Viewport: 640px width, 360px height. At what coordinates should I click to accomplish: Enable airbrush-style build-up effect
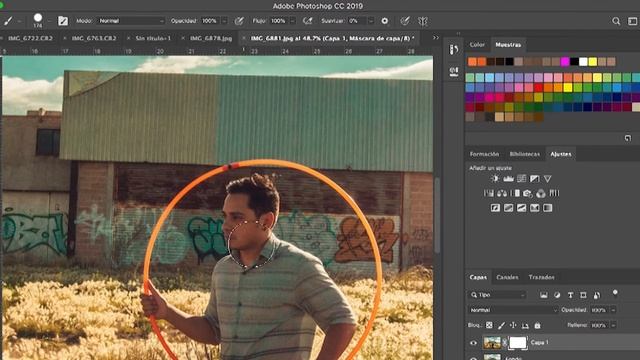pyautogui.click(x=307, y=21)
